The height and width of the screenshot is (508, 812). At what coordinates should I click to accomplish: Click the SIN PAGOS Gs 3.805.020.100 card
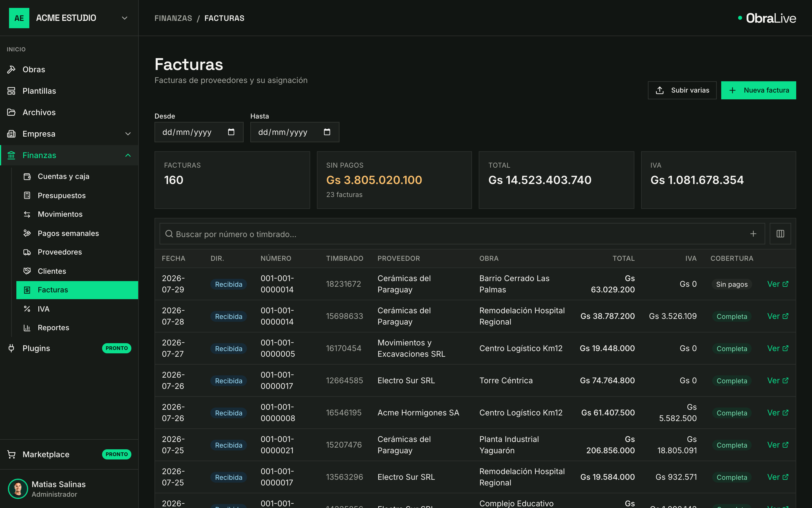pyautogui.click(x=394, y=180)
